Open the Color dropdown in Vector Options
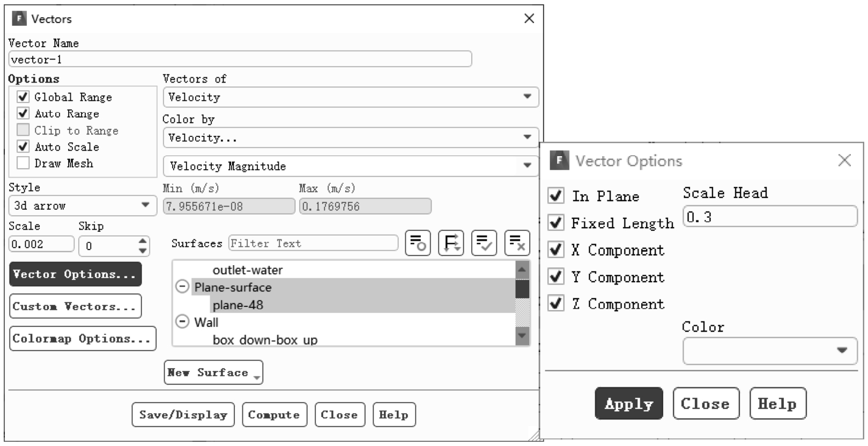 click(770, 351)
